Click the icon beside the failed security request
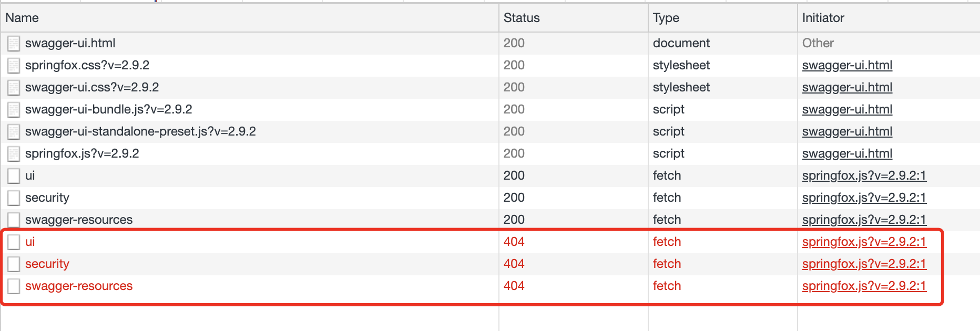 click(x=14, y=264)
